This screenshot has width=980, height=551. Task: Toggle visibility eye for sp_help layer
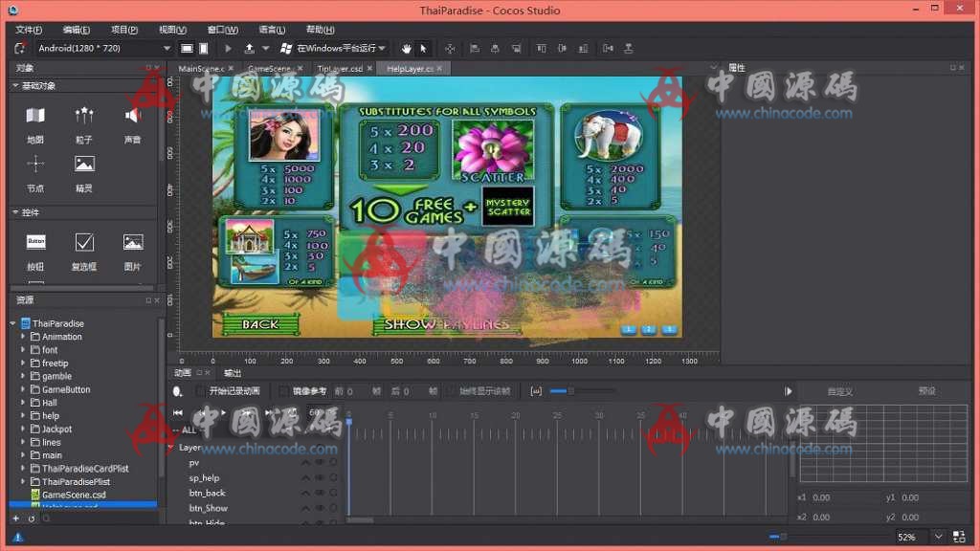tap(320, 478)
